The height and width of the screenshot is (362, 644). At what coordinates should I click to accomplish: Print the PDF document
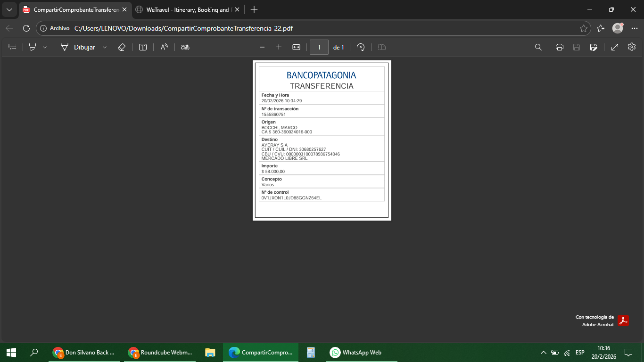pos(560,47)
